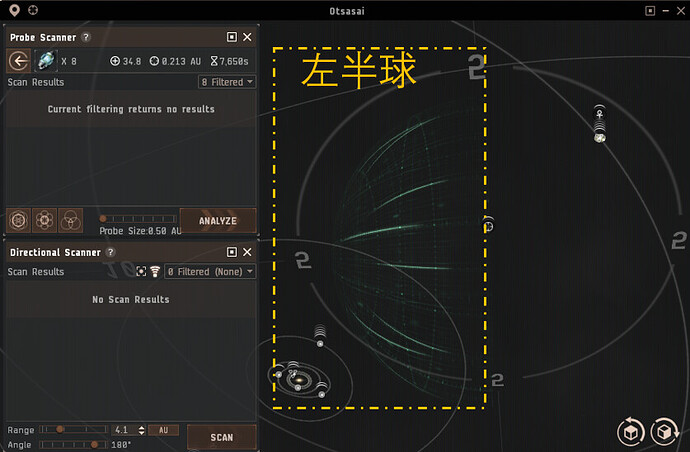Click the rotate cube right view icon
This screenshot has height=452, width=690.
[664, 432]
